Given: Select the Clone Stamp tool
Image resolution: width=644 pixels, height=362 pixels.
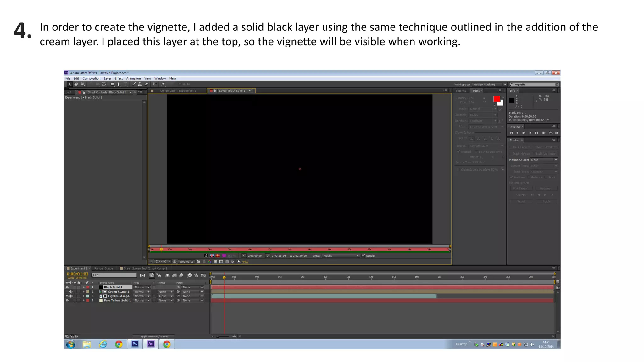Looking at the screenshot, I should coord(140,84).
